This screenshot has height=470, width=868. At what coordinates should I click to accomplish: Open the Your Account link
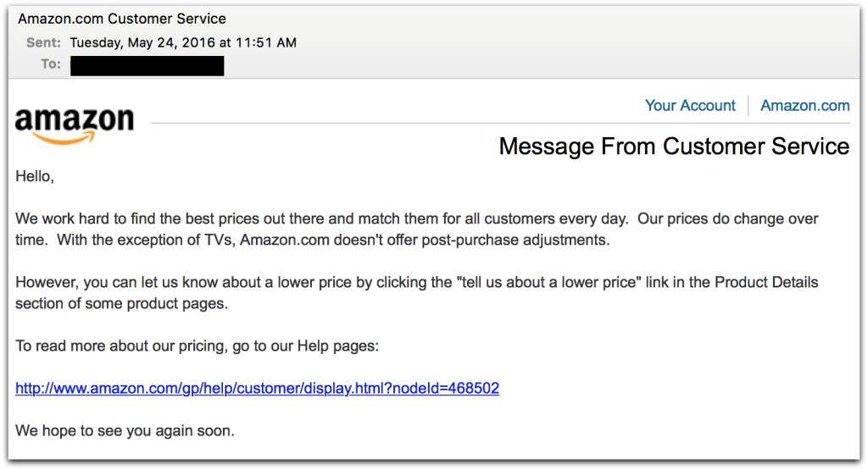click(690, 106)
